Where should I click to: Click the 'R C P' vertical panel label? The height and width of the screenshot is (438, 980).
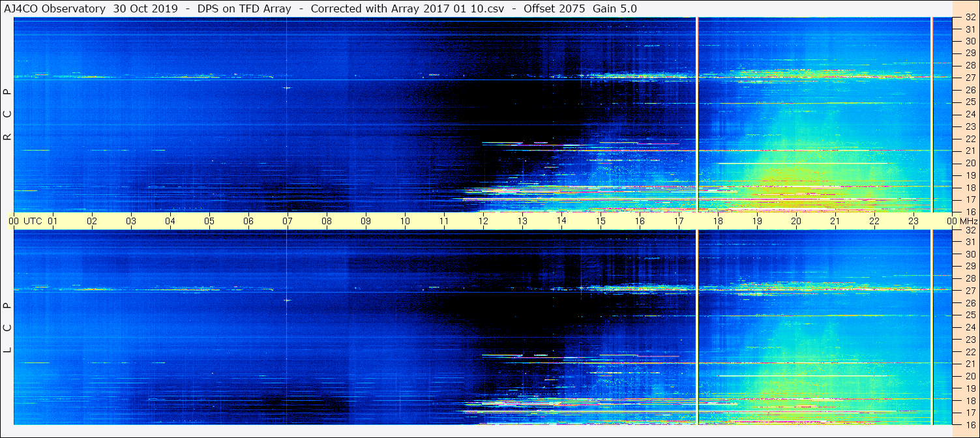8,114
